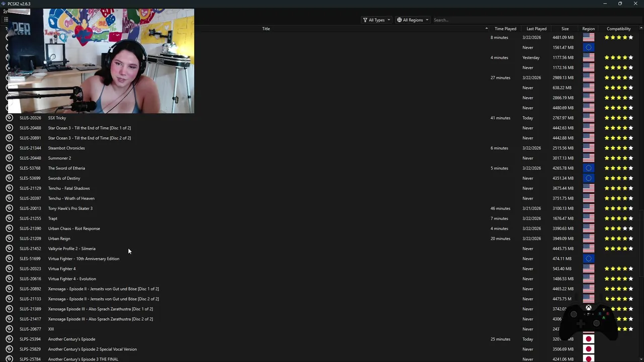Click disc icon next to Summoner 2
The image size is (644, 362).
9,158
